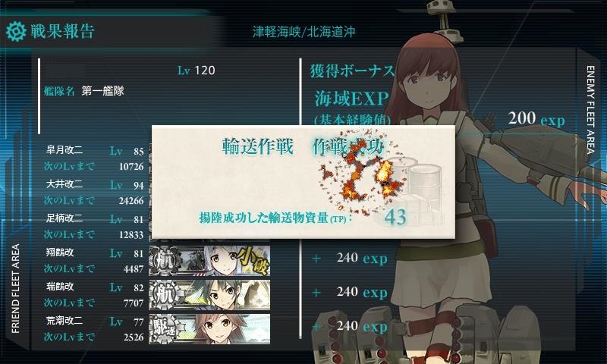
Task: Click the 大井改二 ship name entry
Action: click(x=64, y=184)
